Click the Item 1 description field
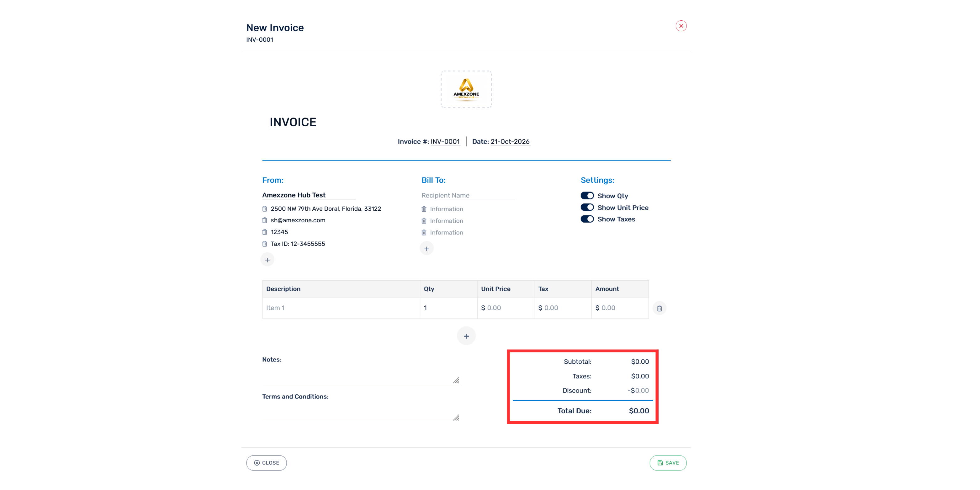The image size is (980, 490). [x=341, y=308]
